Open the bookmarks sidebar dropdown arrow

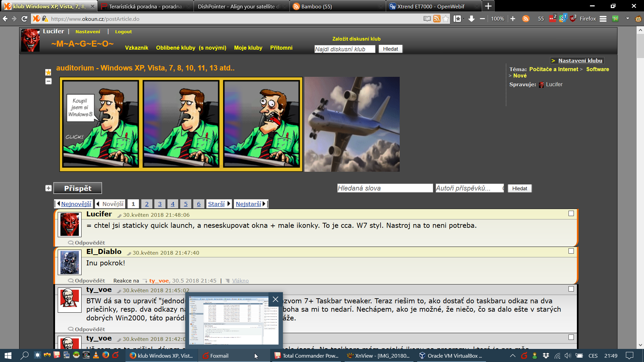[x=464, y=19]
